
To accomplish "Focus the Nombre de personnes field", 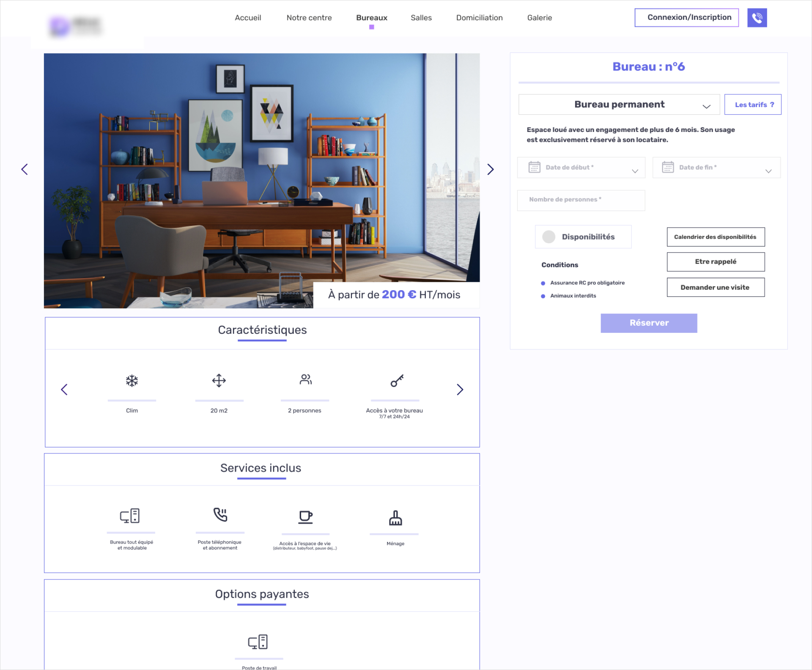I will (581, 200).
